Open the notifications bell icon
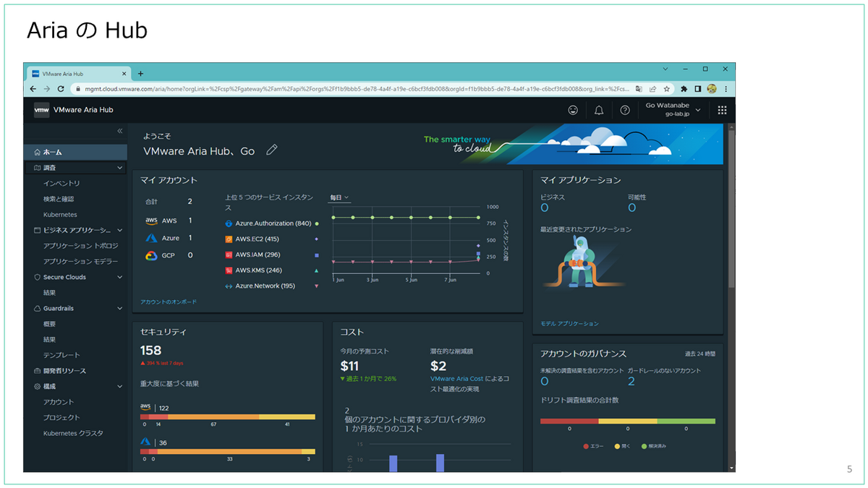Image resolution: width=868 pixels, height=488 pixels. [599, 110]
